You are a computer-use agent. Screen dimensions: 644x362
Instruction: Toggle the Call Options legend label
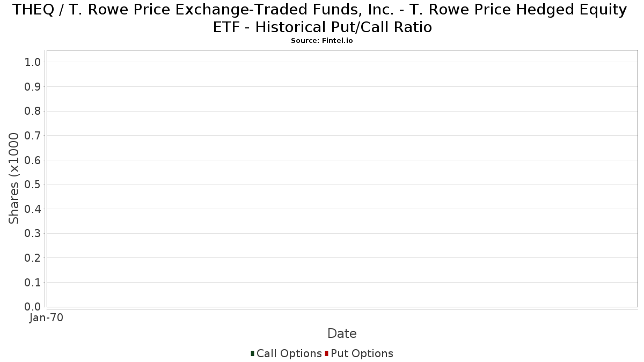pyautogui.click(x=289, y=353)
